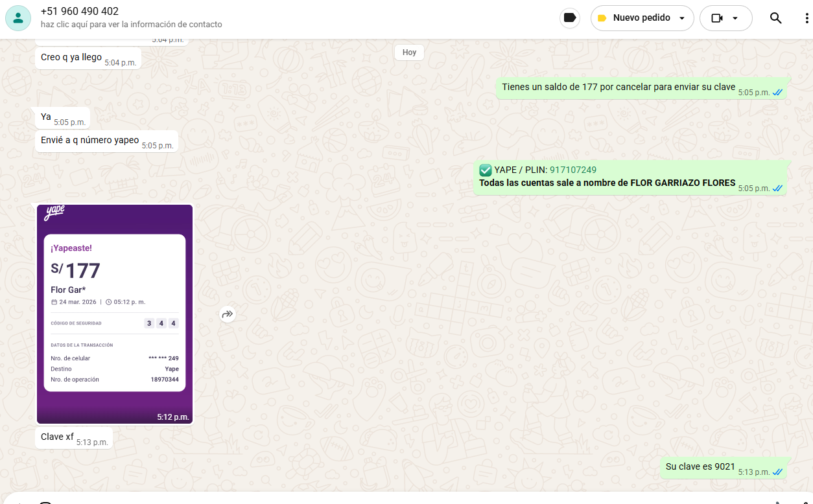This screenshot has height=504, width=813.
Task: Forward the Yape receipt image
Action: (227, 314)
